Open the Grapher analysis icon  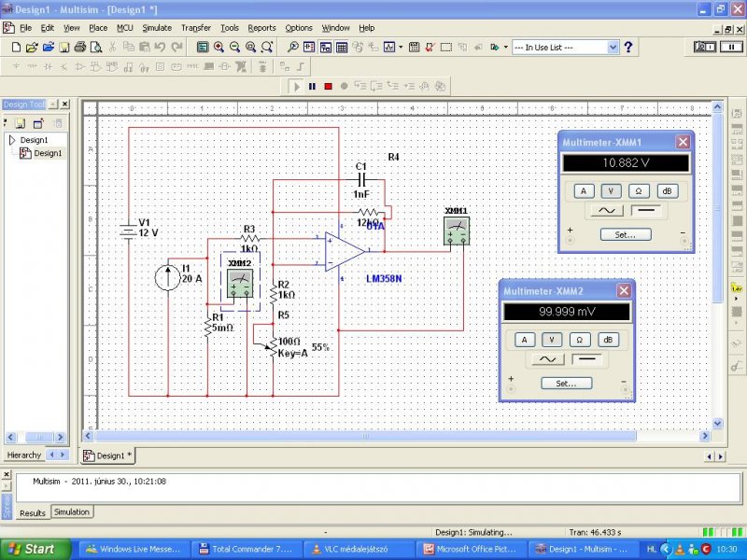click(389, 48)
